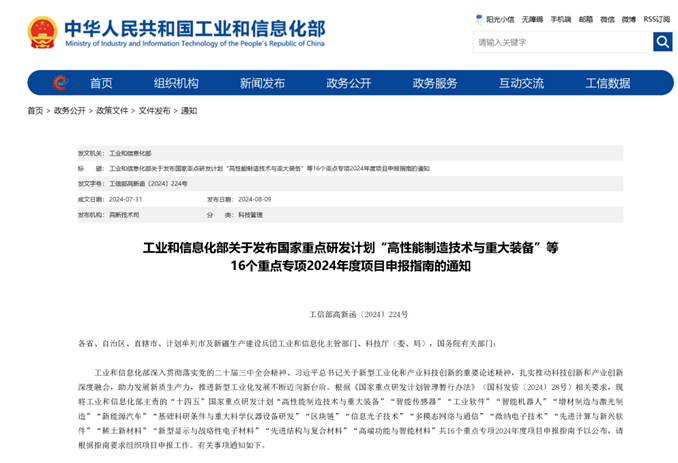Click the centered 工信部高新函〔2024〕224号 line under title
The image size is (678, 463).
(x=358, y=314)
